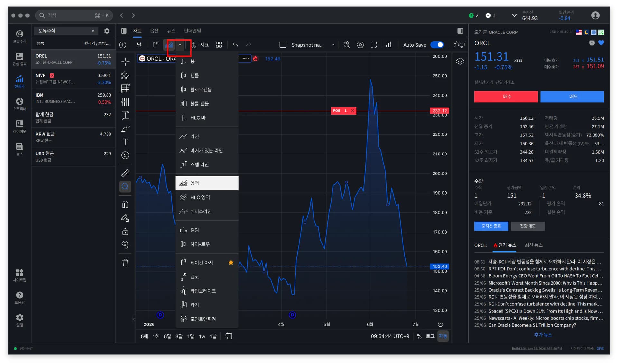
Task: Open the fx 지표 indicators button
Action: click(x=200, y=45)
